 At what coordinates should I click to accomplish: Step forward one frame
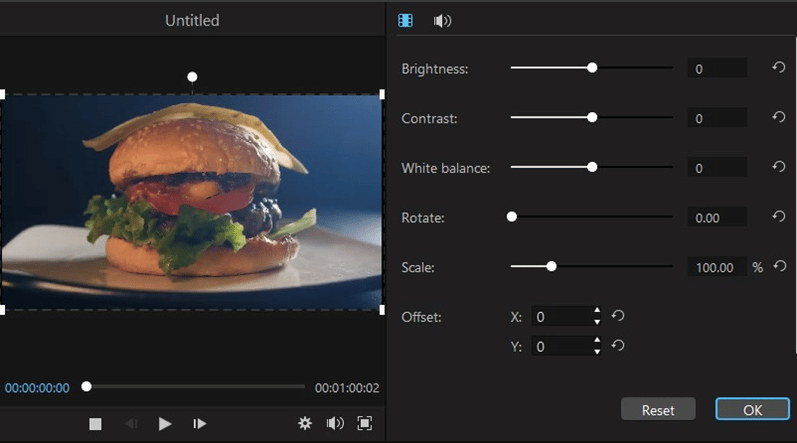tap(200, 424)
